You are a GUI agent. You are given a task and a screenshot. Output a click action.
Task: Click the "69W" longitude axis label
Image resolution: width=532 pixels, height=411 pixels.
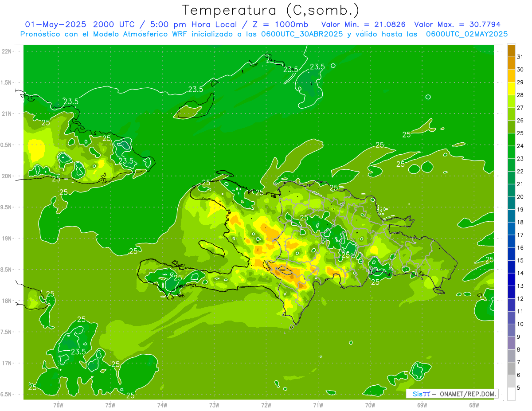(x=422, y=406)
